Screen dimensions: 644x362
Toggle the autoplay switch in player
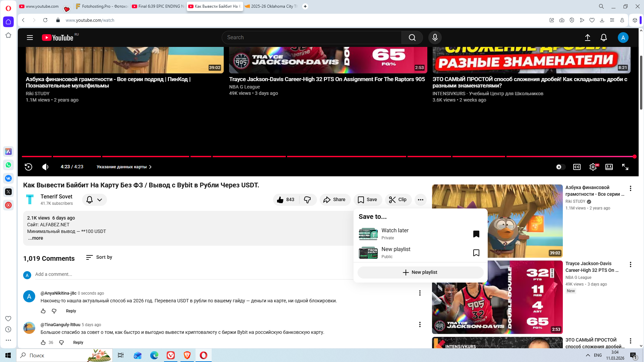coord(560,167)
